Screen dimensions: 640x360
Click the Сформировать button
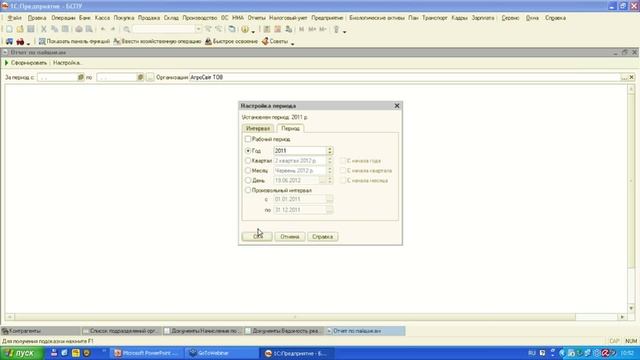[x=26, y=63]
